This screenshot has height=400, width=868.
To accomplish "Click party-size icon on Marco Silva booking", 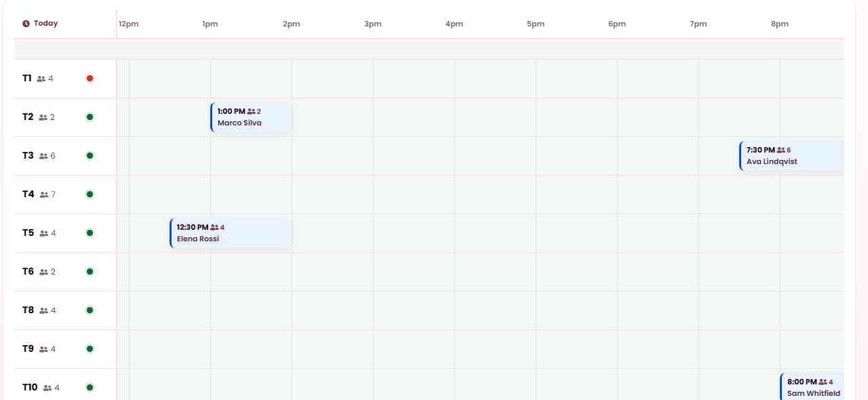I will pyautogui.click(x=252, y=111).
